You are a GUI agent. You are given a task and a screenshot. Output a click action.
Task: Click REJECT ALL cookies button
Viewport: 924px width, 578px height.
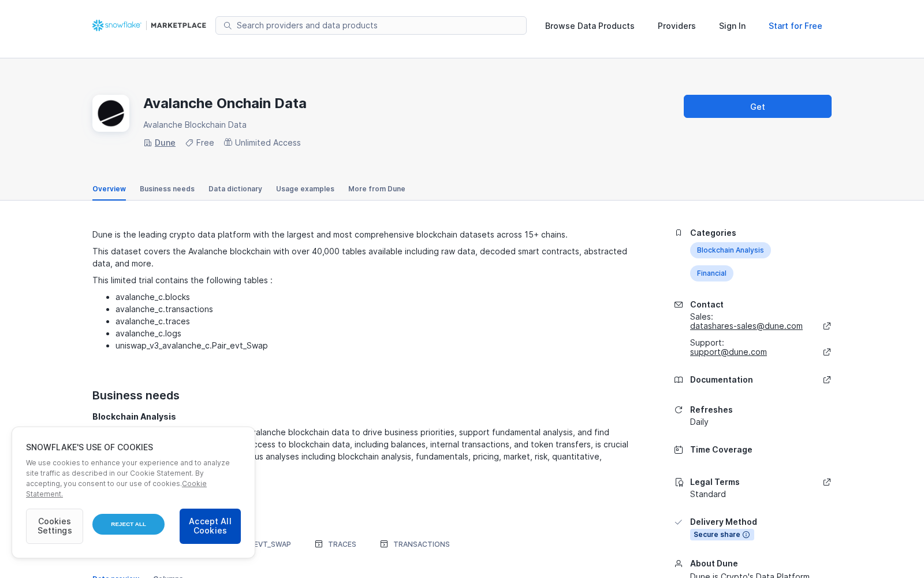point(128,524)
